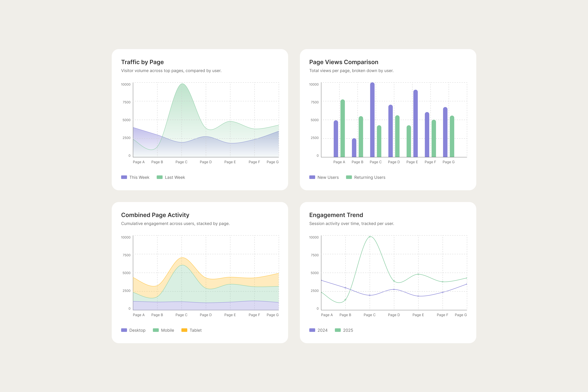
Task: Click the short purple New Users bar for Page B
Action: click(x=354, y=148)
